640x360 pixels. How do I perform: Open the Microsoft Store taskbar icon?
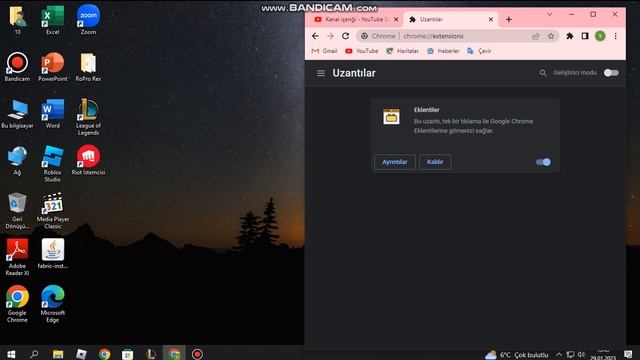click(128, 354)
